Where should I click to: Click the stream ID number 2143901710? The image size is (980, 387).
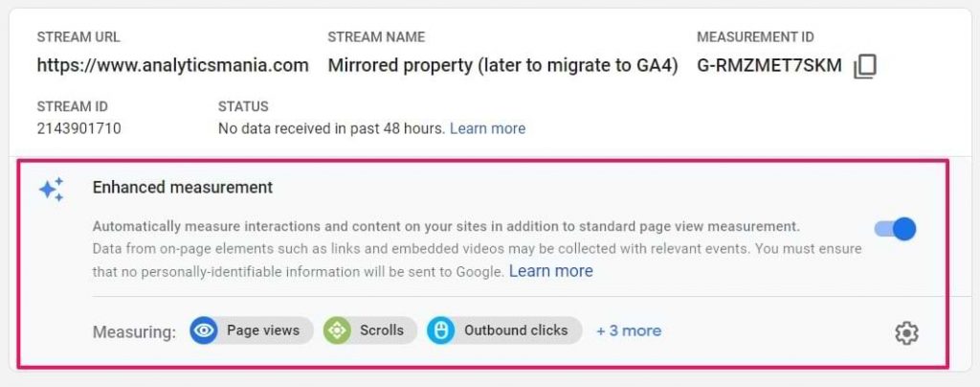pos(78,128)
